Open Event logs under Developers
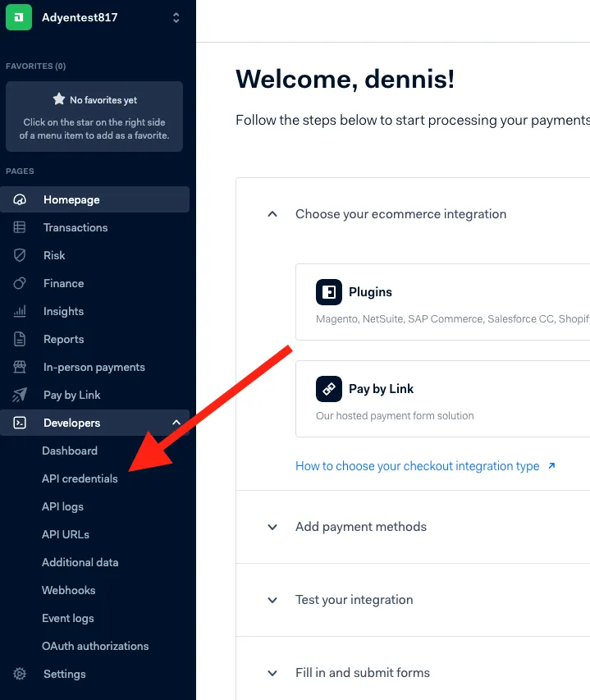 click(68, 618)
